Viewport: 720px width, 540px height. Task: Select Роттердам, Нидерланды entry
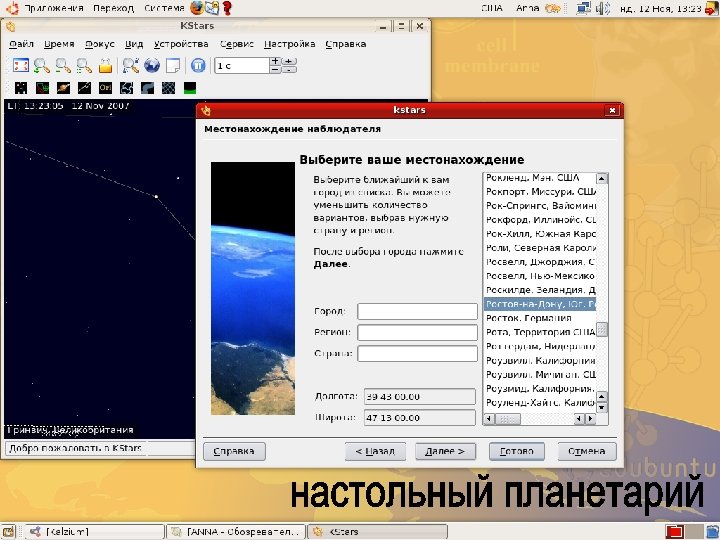540,346
